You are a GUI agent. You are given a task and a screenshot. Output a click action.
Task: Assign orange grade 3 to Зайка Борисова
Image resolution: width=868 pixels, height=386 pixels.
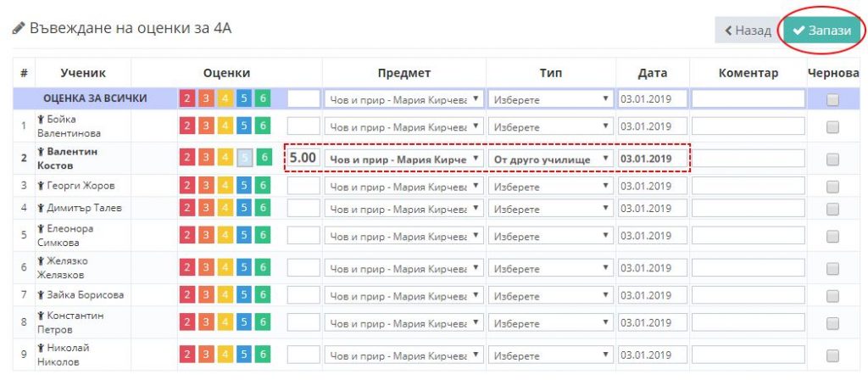click(206, 295)
